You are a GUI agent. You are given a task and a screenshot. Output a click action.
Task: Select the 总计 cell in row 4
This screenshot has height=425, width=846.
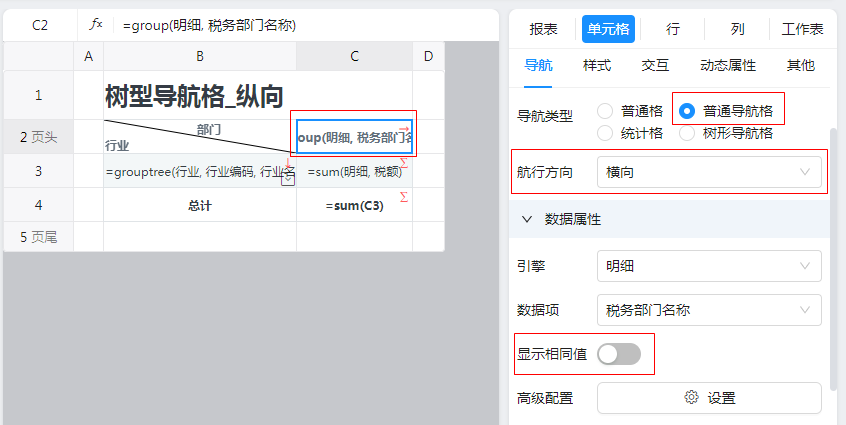[200, 206]
